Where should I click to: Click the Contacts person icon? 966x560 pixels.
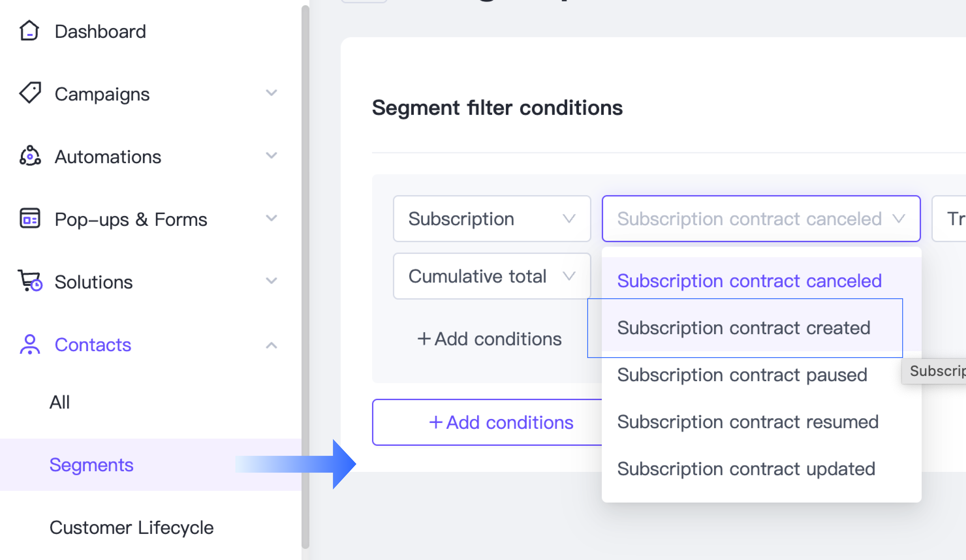click(x=30, y=344)
